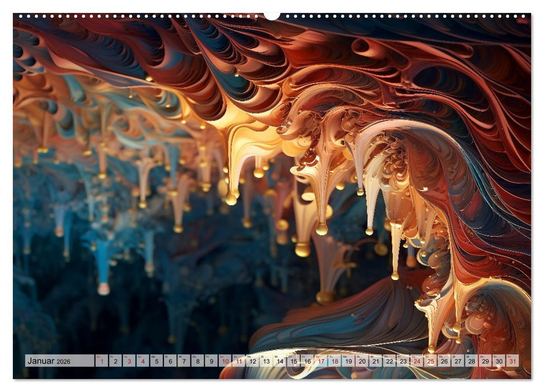Click the calendar hanging hole at top

click(x=272, y=16)
